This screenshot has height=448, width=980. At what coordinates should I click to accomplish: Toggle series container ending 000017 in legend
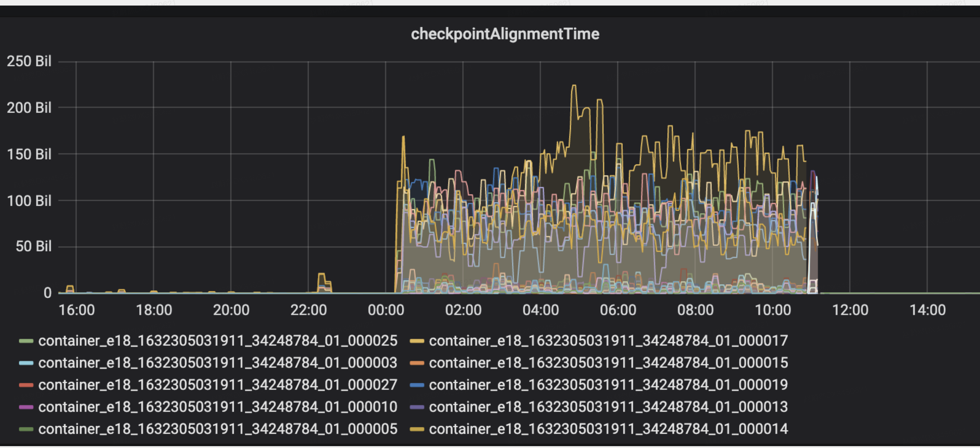(x=608, y=341)
